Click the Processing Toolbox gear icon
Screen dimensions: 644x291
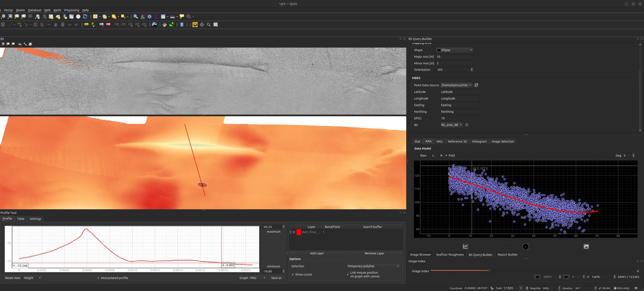click(x=150, y=16)
